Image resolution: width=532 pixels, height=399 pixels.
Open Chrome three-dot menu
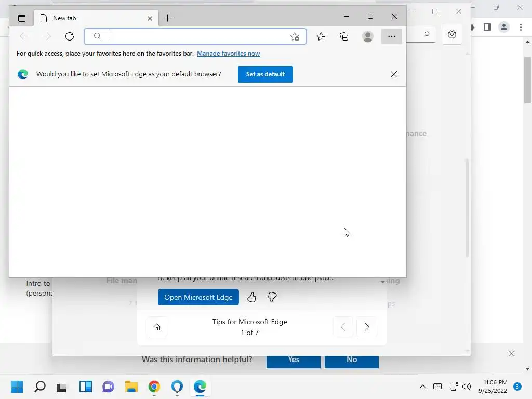(521, 27)
